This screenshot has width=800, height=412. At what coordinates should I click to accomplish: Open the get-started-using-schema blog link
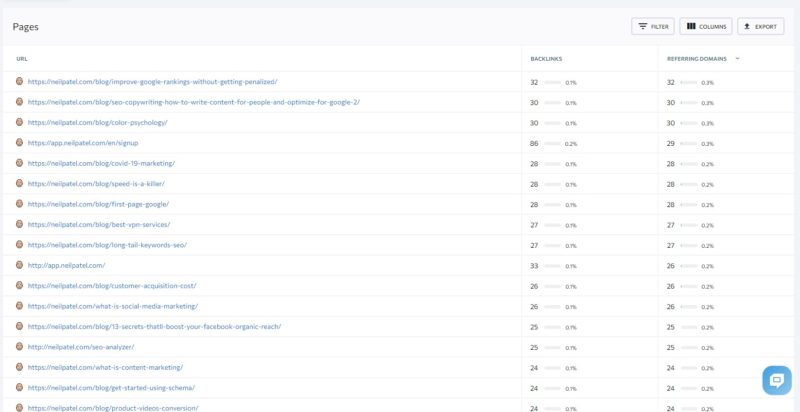(x=111, y=388)
